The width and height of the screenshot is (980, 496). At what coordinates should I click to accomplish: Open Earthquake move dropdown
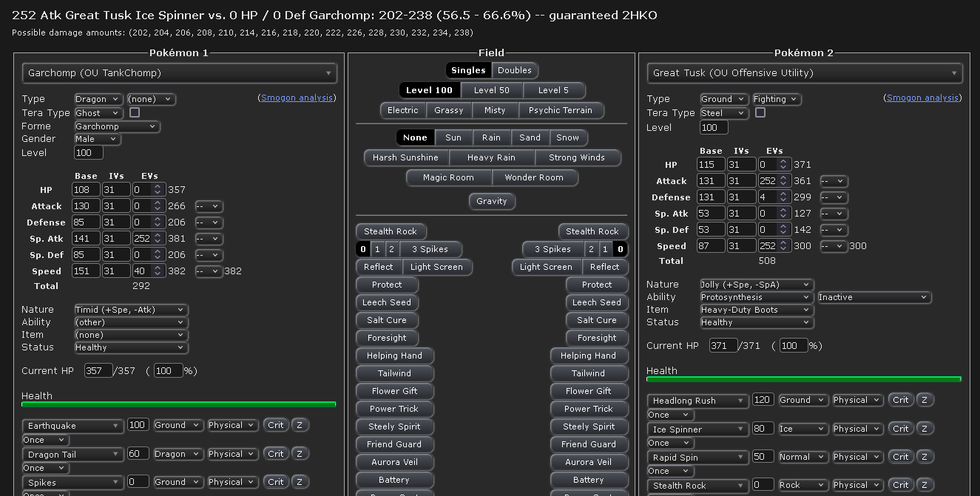[x=72, y=426]
